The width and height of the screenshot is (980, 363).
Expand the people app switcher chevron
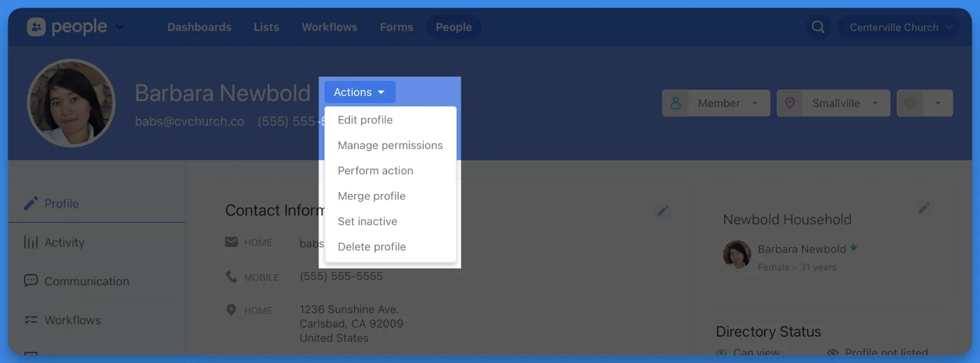119,27
